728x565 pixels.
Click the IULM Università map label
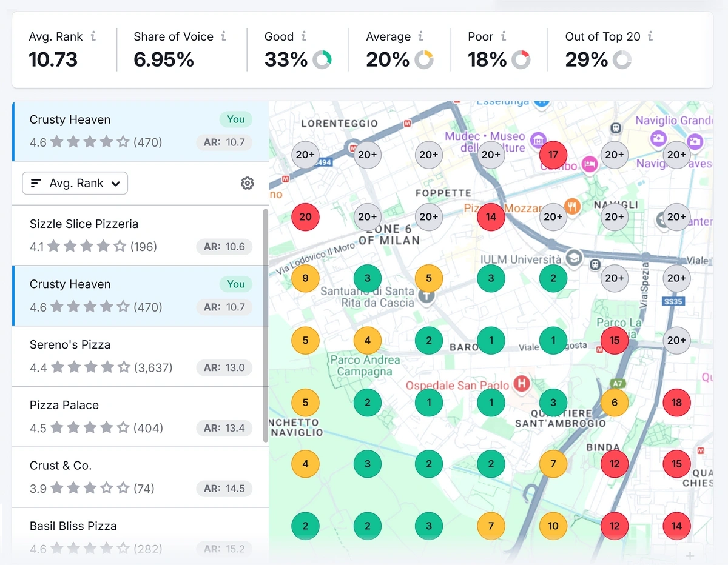(x=521, y=259)
